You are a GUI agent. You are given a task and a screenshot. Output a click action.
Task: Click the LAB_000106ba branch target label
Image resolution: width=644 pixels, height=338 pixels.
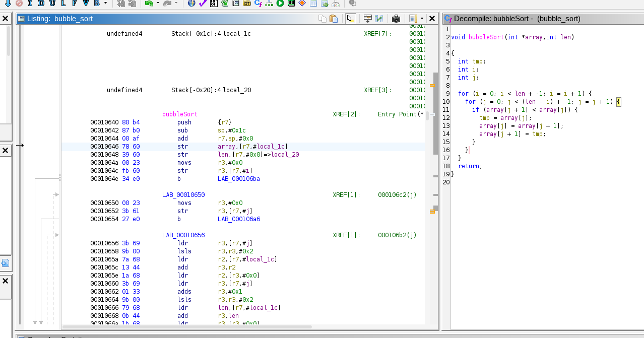pos(239,179)
